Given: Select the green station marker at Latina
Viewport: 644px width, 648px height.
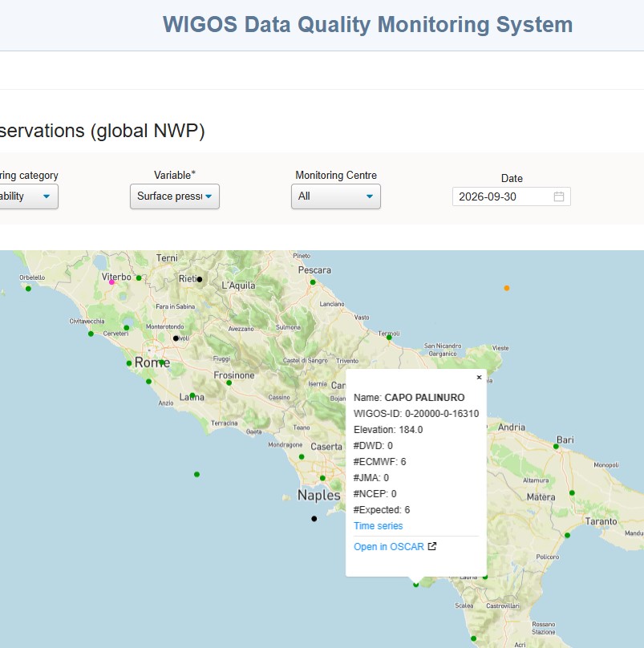Looking at the screenshot, I should (192, 395).
